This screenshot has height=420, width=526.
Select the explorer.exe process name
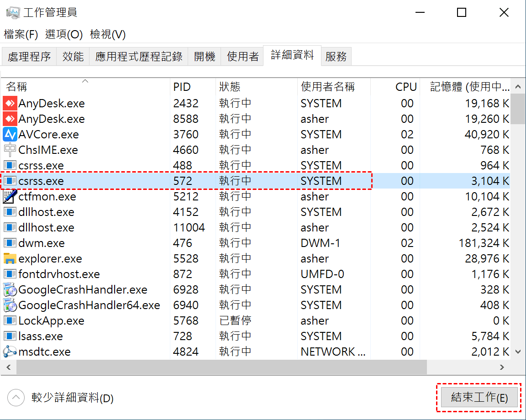tap(50, 259)
